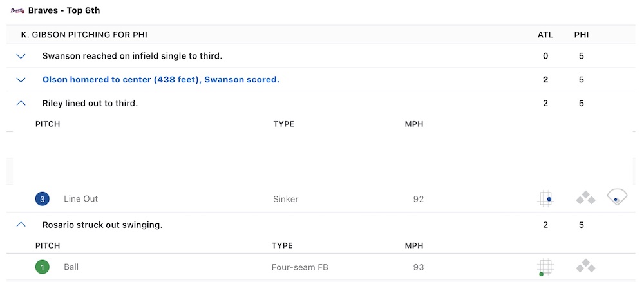Image resolution: width=644 pixels, height=282 pixels.
Task: Click K. Gibson pitching for PHI header
Action: tap(84, 35)
